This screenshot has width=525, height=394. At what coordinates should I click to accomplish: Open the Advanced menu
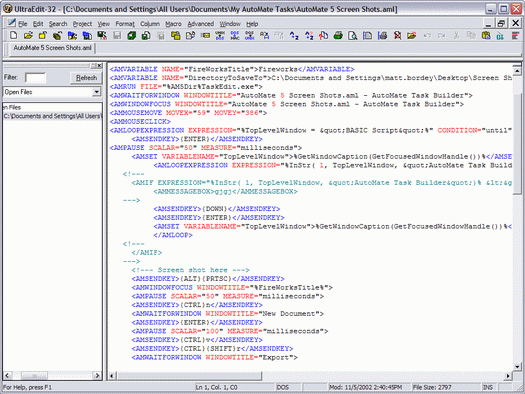point(201,24)
